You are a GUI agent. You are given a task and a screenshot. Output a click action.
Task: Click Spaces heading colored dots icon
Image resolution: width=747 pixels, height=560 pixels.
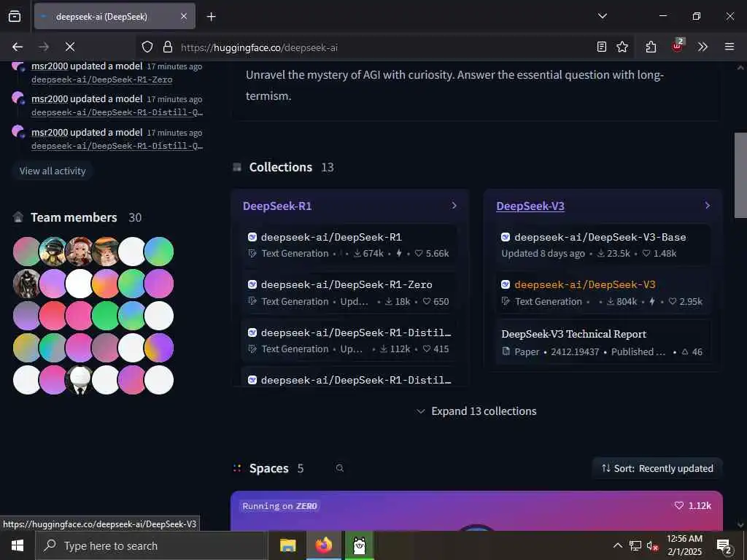pyautogui.click(x=237, y=469)
